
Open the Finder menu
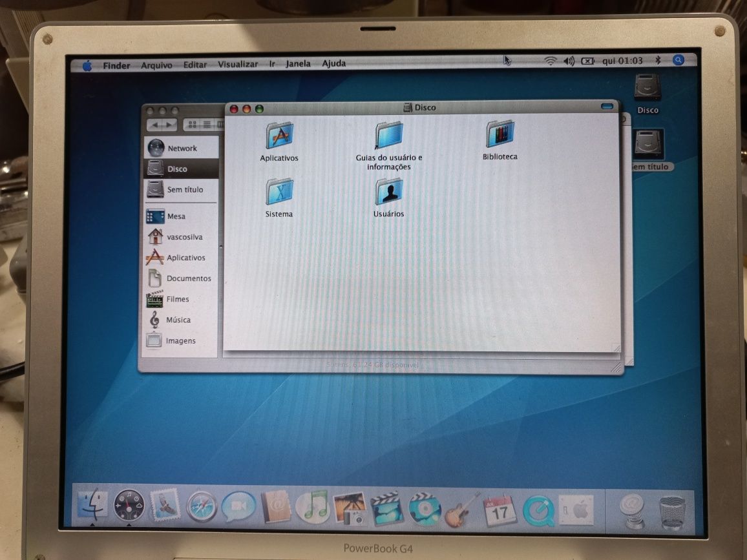pos(116,65)
